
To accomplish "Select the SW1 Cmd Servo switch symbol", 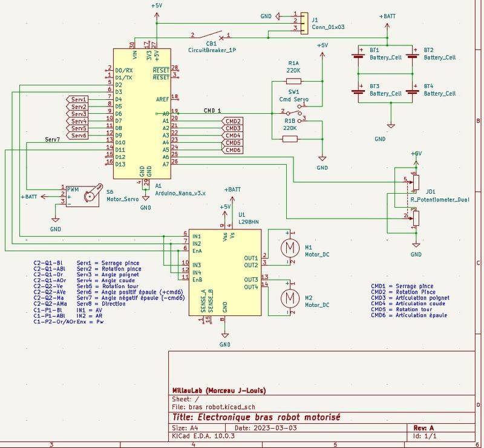I will pos(294,113).
